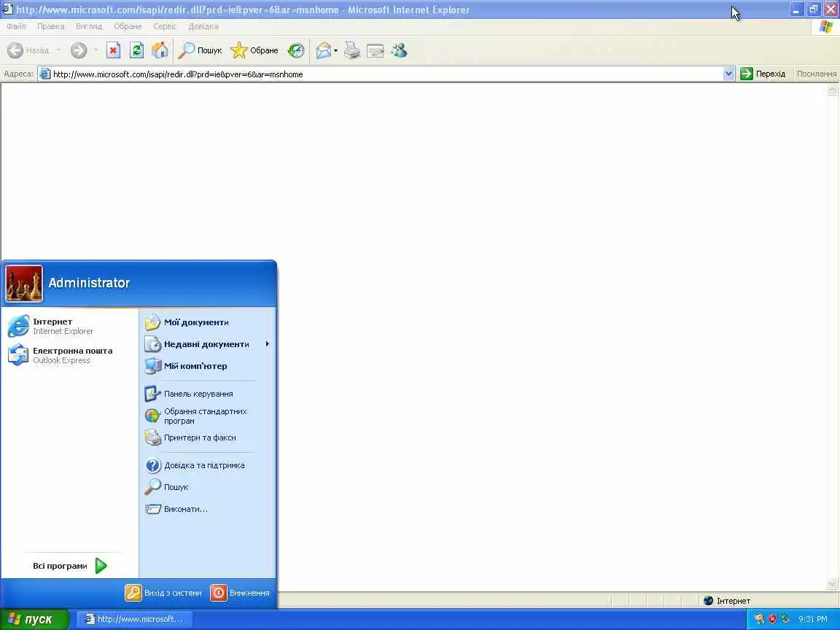Screen dimensions: 840x630
Task: Open Обрання стандартних програм
Action: 208,416
